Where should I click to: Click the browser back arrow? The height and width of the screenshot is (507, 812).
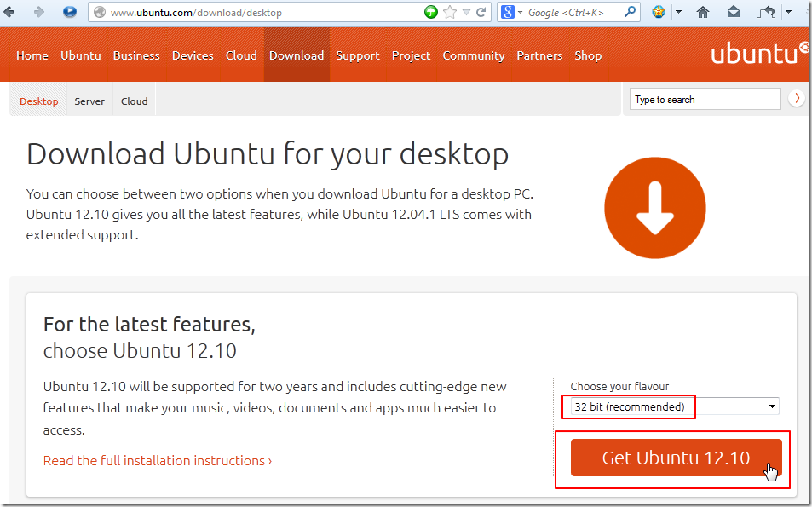[10, 12]
